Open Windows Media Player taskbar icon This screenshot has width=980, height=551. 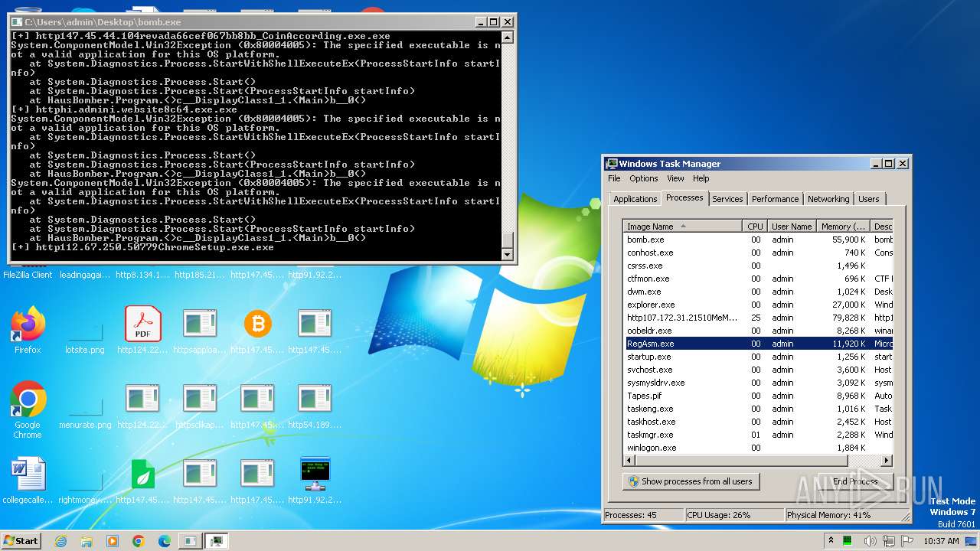(113, 541)
